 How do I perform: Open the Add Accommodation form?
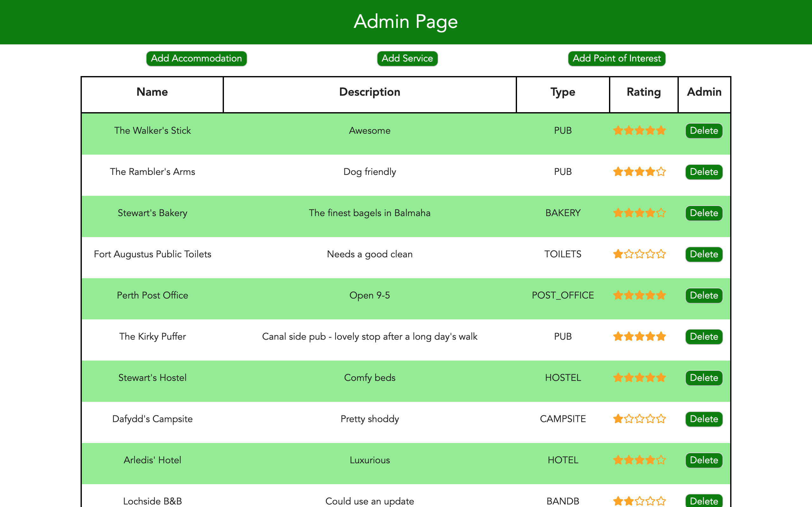click(196, 58)
